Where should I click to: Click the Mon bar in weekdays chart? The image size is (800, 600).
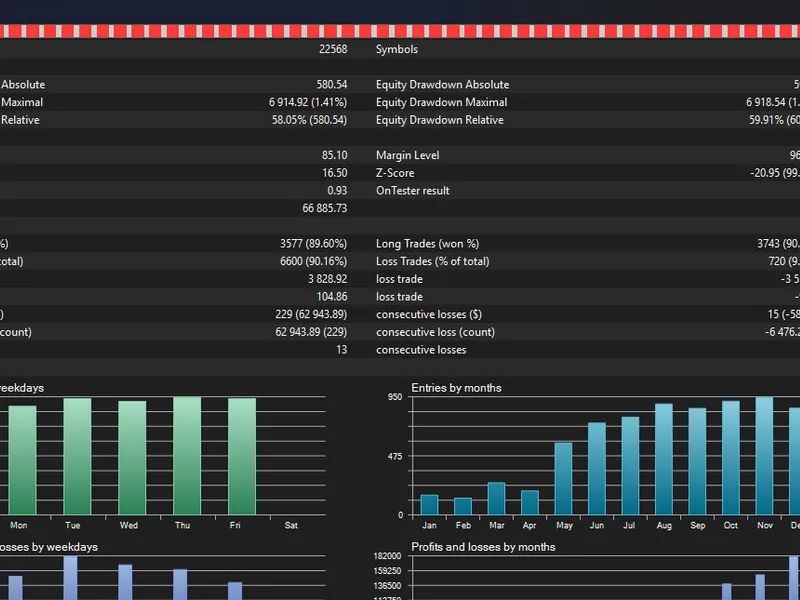[22, 460]
